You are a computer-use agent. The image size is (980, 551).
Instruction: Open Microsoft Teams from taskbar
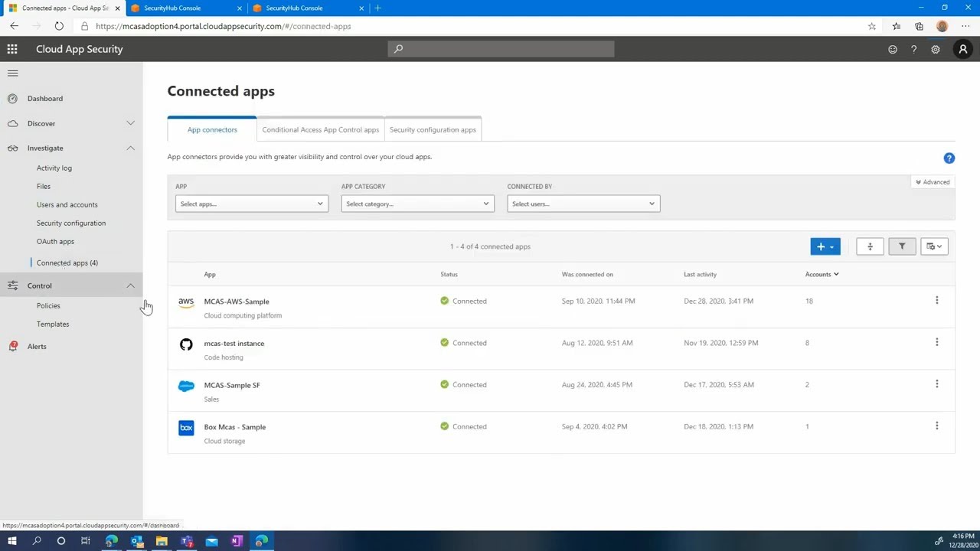187,541
